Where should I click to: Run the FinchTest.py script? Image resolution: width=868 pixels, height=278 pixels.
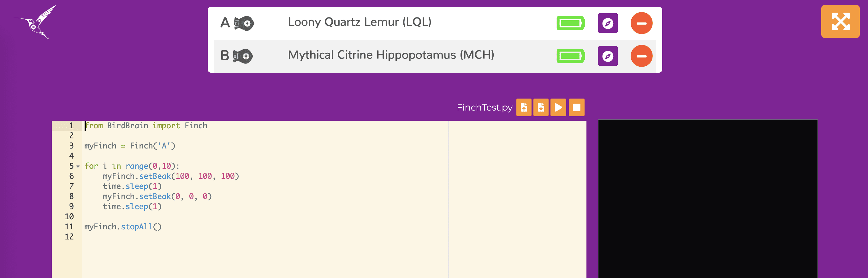[x=558, y=108]
